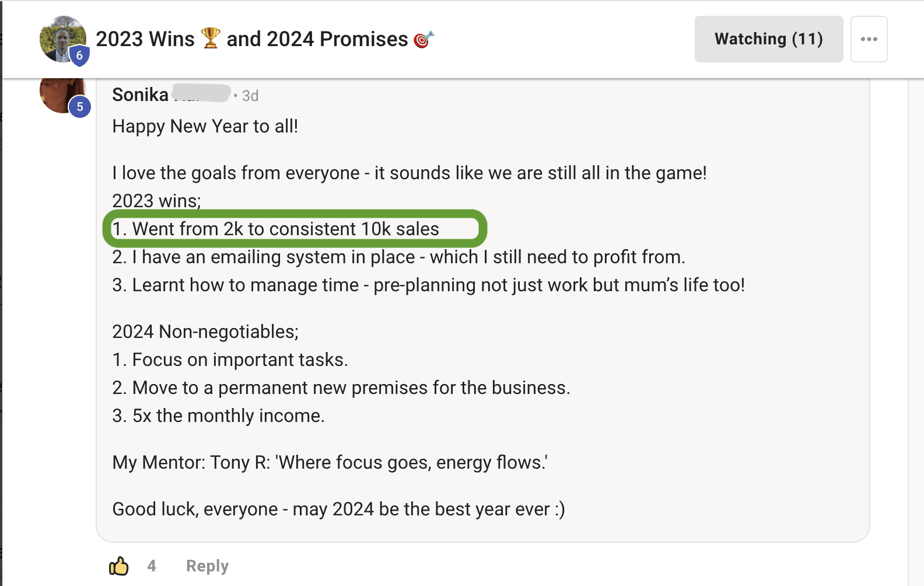Reply to Sonika's comment
The image size is (924, 586).
point(207,566)
